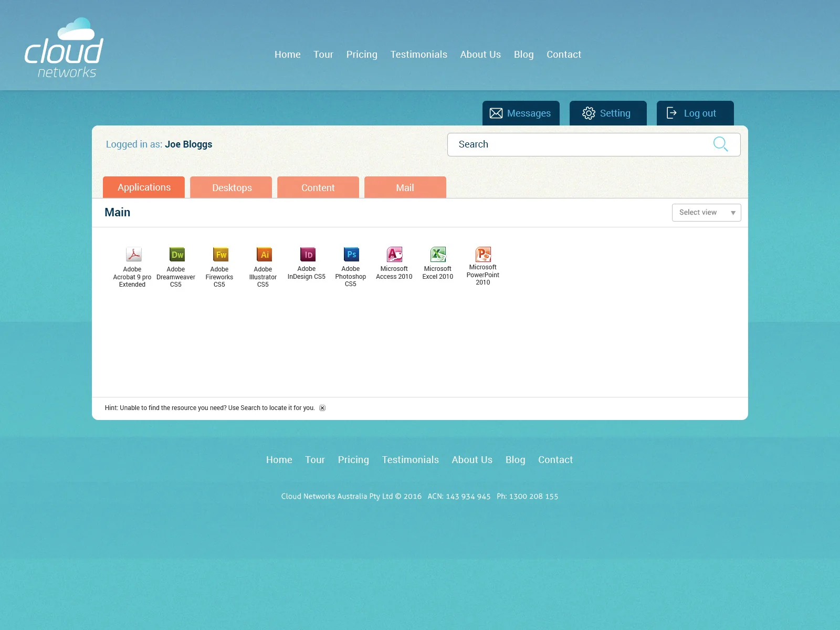Open Pricing in top navigation

pyautogui.click(x=362, y=55)
